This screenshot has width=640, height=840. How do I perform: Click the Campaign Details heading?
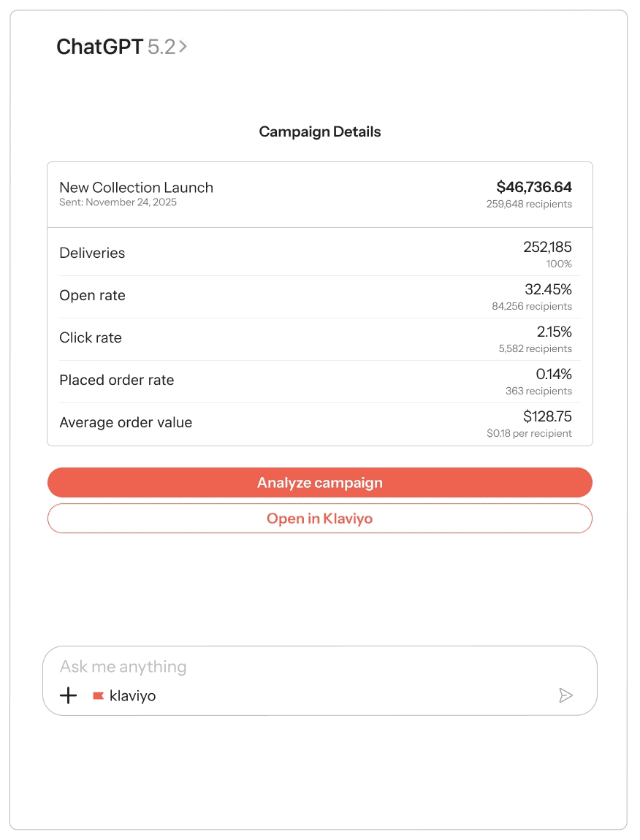tap(320, 132)
